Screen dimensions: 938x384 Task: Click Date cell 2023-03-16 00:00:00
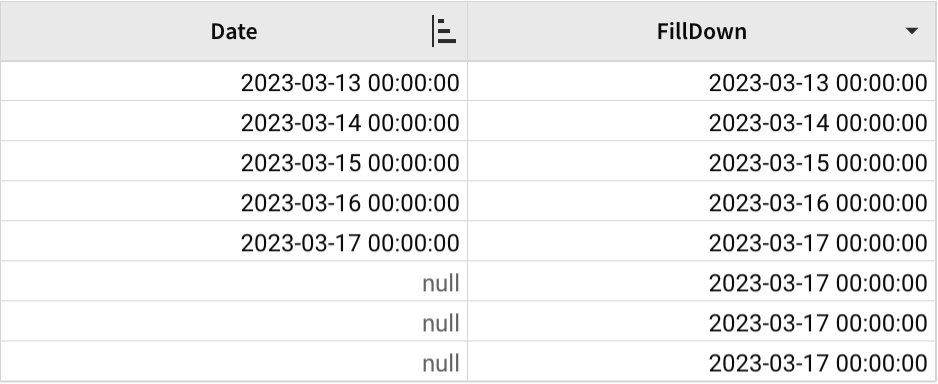click(x=234, y=202)
